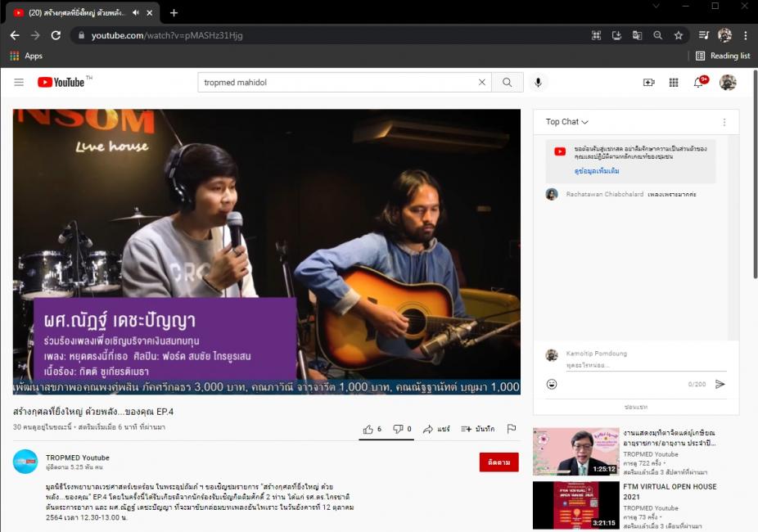The width and height of the screenshot is (758, 532).
Task: Click the YouTube search magnifier button
Action: [x=507, y=82]
